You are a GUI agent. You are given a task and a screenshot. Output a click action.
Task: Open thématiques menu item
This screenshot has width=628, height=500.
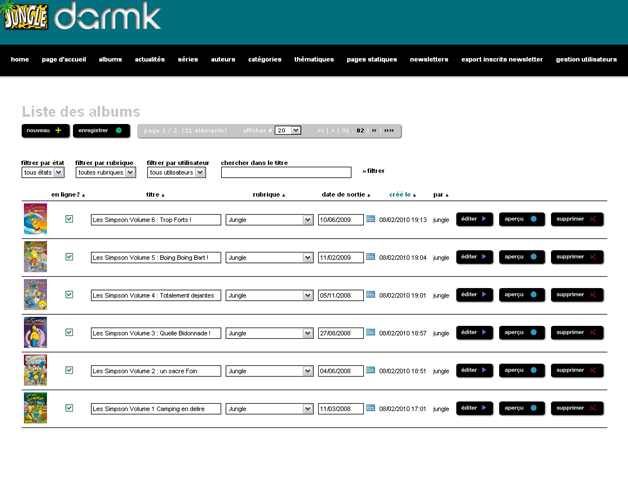314,59
